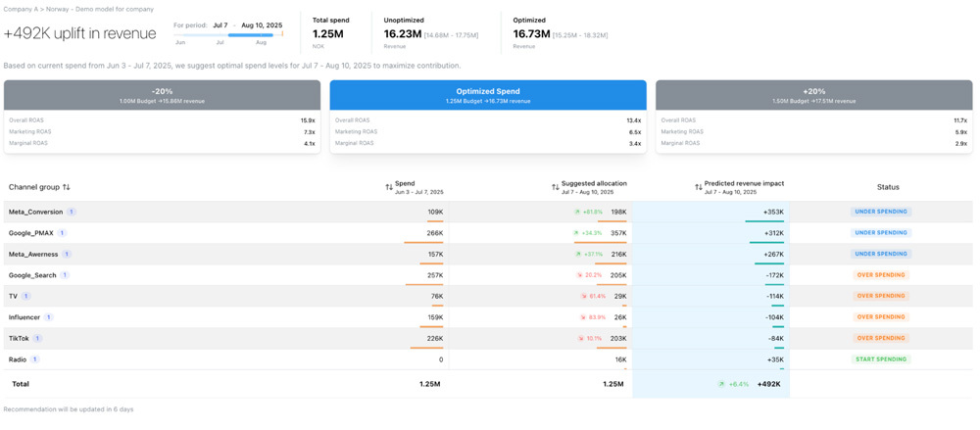The width and height of the screenshot is (980, 430).
Task: Click OVER SPENDING badge in TV row
Action: click(x=880, y=296)
